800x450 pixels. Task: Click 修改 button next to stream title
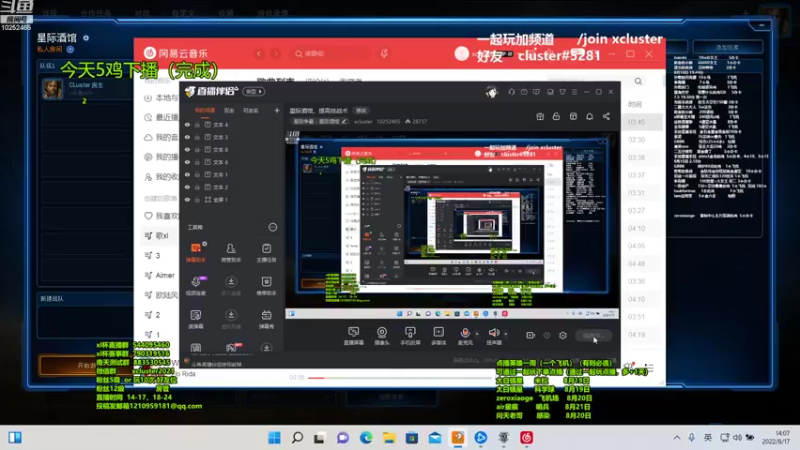361,111
